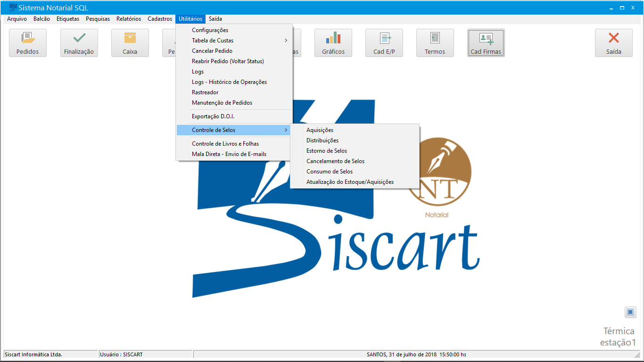Viewport: 644px width, 362px height.
Task: Select Cancelamento de Selos
Action: (x=355, y=161)
